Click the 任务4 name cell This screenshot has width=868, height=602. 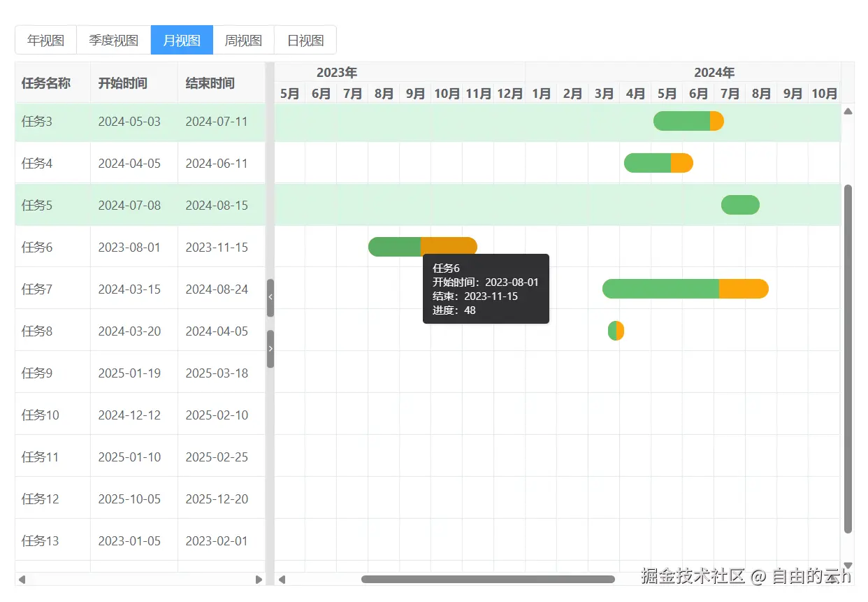click(52, 163)
